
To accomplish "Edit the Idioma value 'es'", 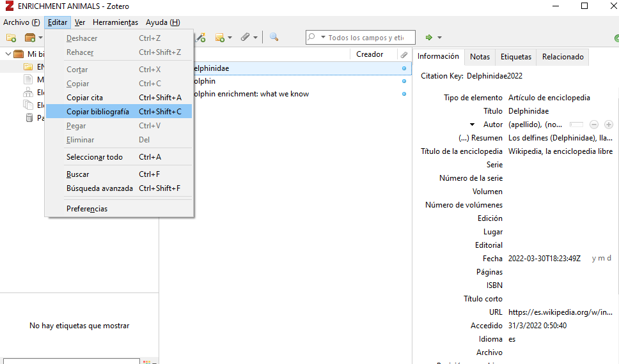I will pos(512,339).
